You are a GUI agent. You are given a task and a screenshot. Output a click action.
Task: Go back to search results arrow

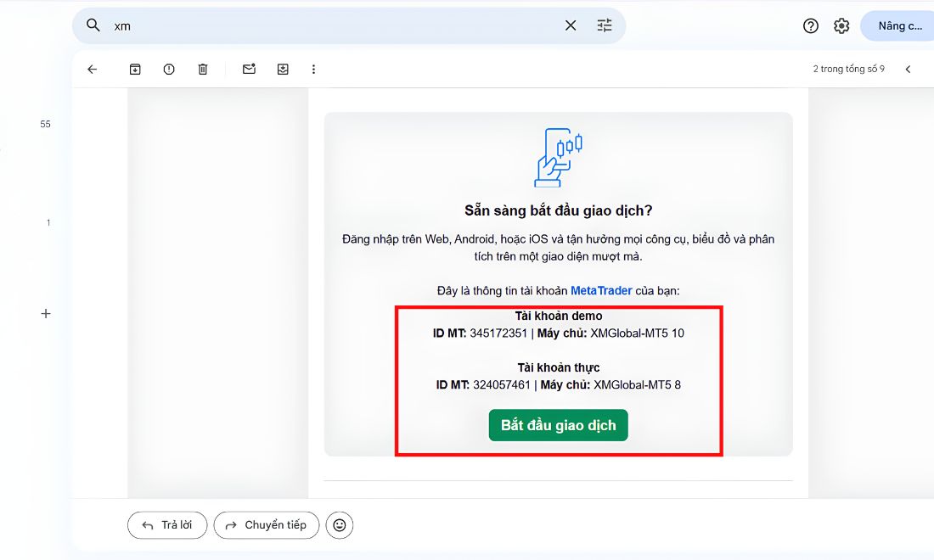tap(92, 69)
